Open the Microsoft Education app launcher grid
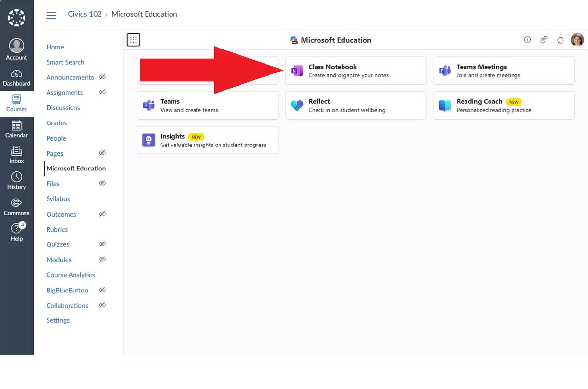 pos(133,40)
